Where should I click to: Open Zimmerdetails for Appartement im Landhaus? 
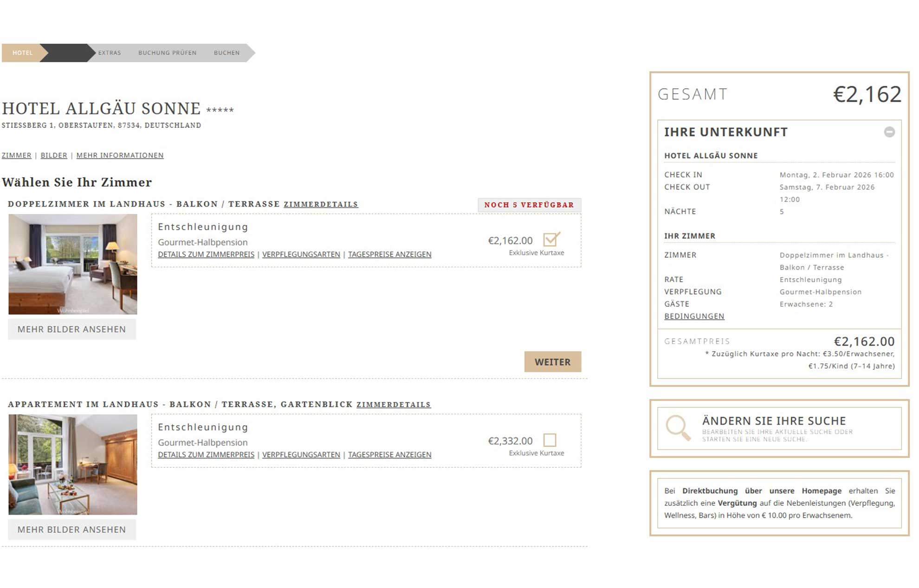click(393, 405)
